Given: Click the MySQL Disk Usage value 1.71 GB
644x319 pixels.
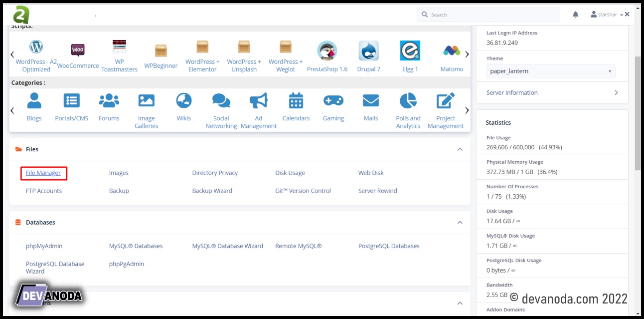Looking at the screenshot, I should [501, 246].
